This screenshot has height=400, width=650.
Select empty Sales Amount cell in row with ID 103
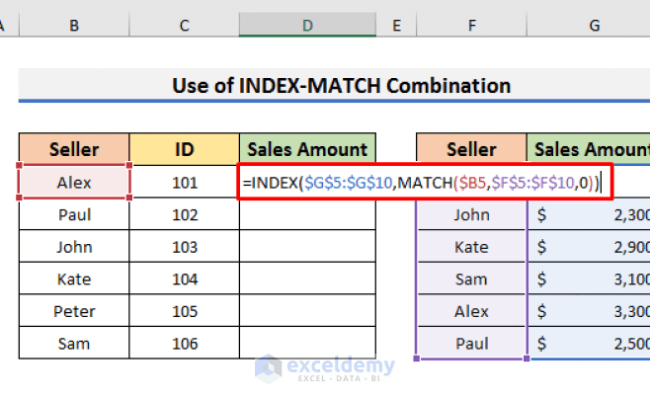[x=308, y=247]
